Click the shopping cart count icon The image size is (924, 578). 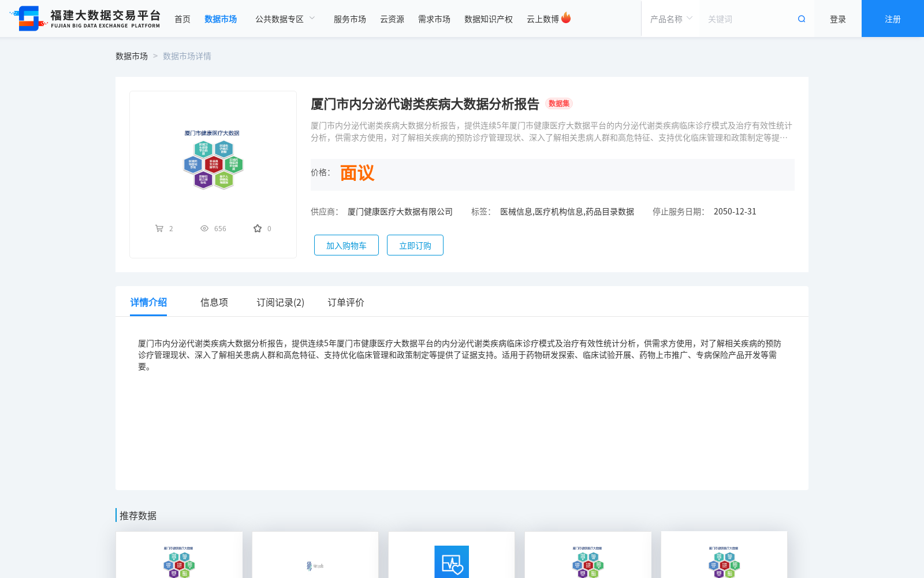coord(159,228)
